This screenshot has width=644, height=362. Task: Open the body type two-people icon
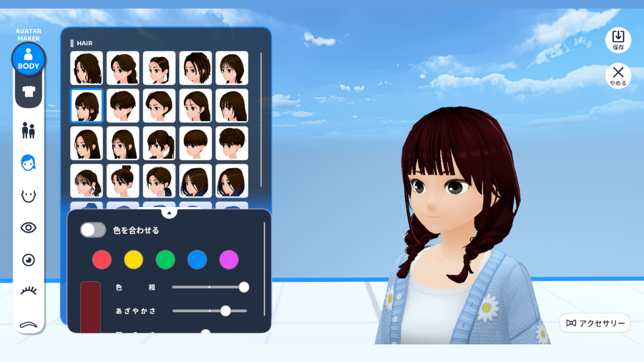pyautogui.click(x=29, y=130)
